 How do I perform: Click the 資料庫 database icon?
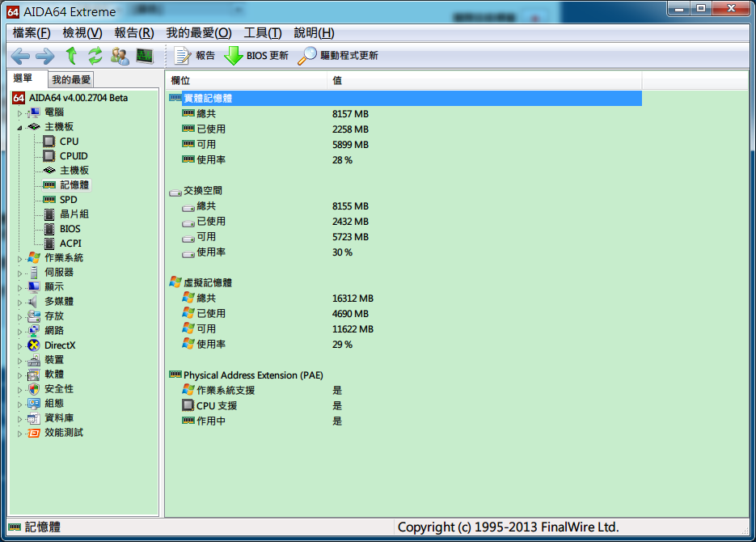point(34,418)
